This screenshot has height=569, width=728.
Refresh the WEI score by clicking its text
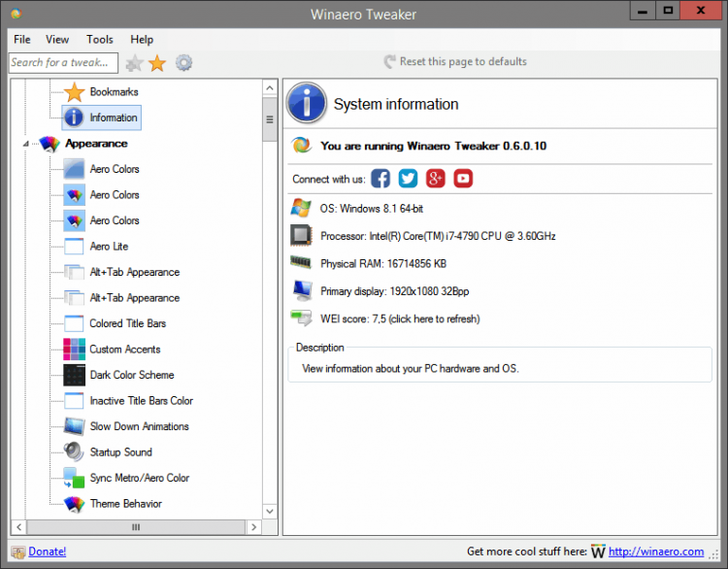400,319
